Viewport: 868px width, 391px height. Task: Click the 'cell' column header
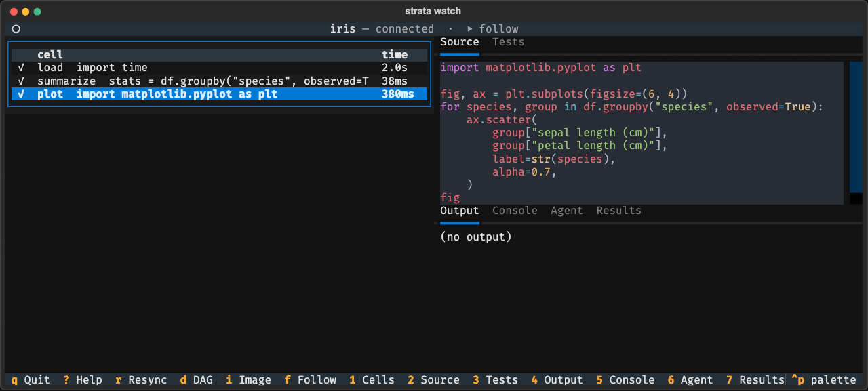(50, 55)
